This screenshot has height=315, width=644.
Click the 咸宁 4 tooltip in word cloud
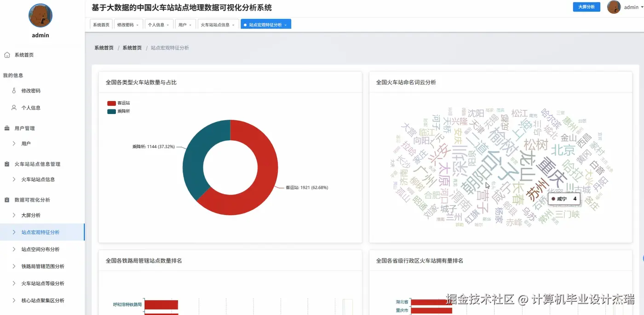point(564,199)
